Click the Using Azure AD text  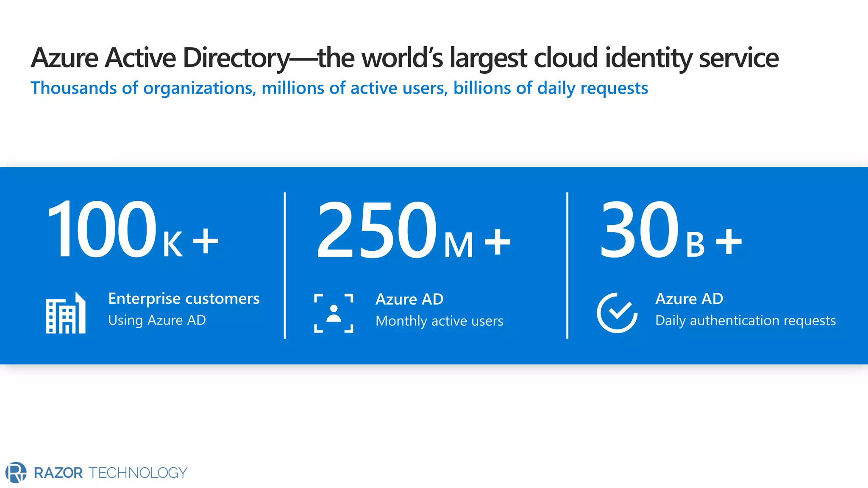[157, 320]
